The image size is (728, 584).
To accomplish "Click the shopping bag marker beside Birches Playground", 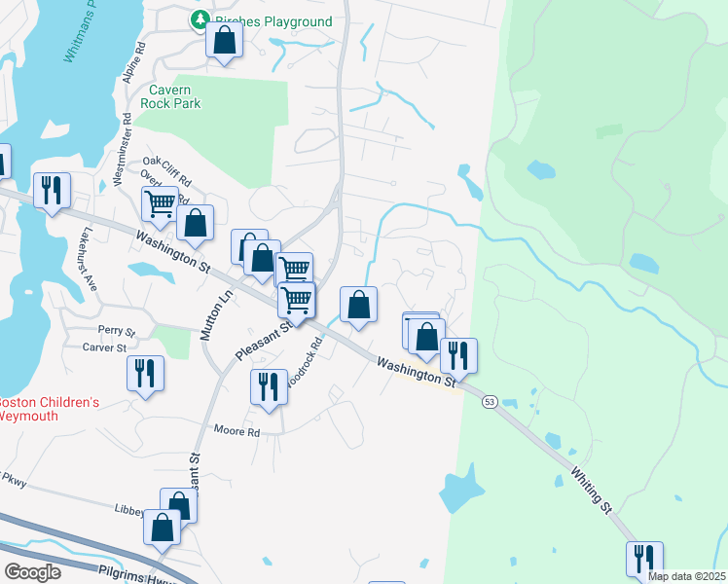I will pyautogui.click(x=225, y=41).
